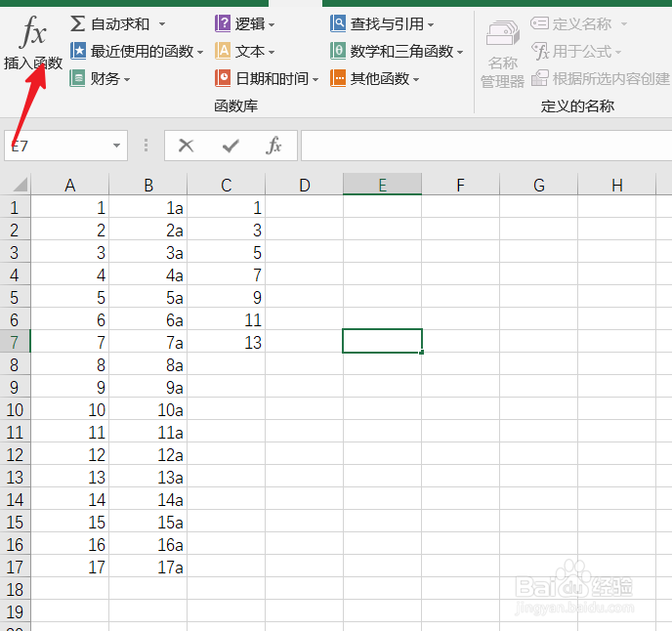Screen dimensions: 672x631
Task: Select cell B17 containing 17a
Action: [148, 567]
